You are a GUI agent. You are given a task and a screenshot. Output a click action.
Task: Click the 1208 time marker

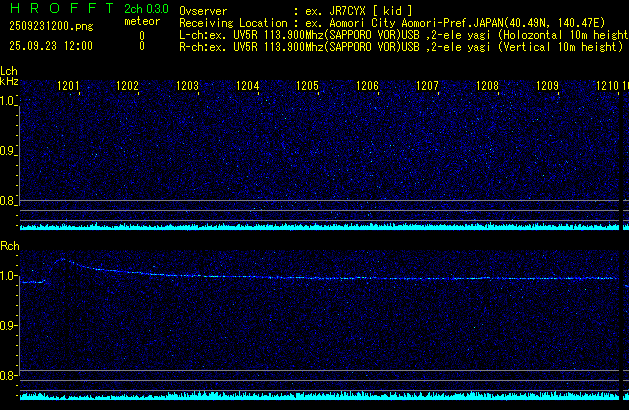click(487, 87)
